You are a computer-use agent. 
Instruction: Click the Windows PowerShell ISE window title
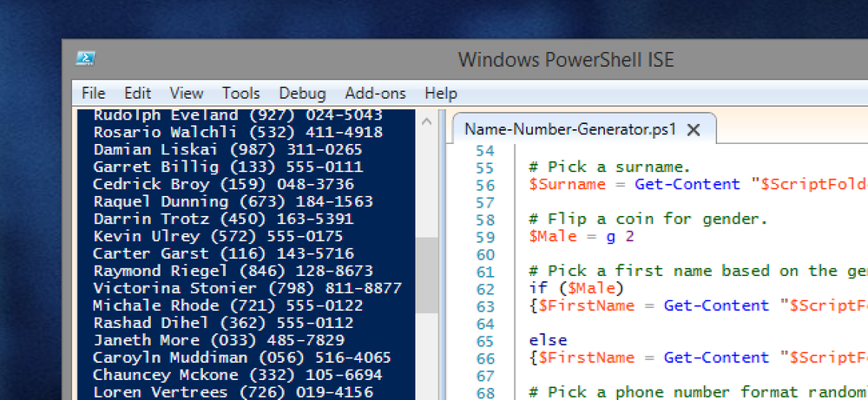[566, 59]
